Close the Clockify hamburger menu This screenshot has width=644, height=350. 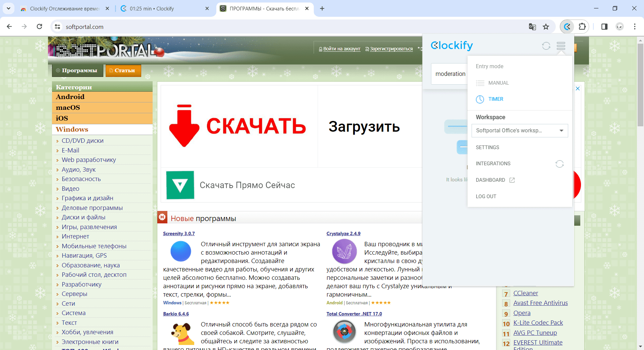click(x=561, y=46)
